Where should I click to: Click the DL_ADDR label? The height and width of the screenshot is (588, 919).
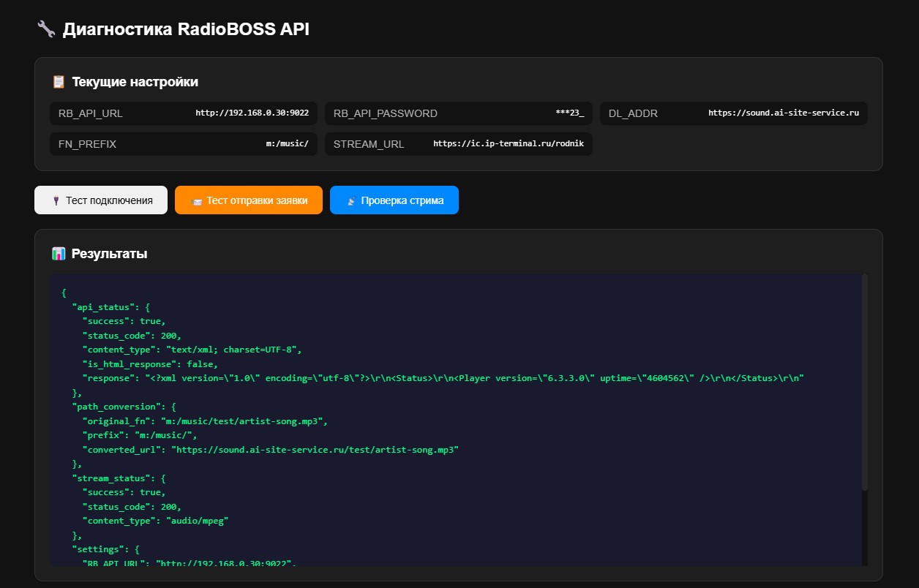pos(633,113)
